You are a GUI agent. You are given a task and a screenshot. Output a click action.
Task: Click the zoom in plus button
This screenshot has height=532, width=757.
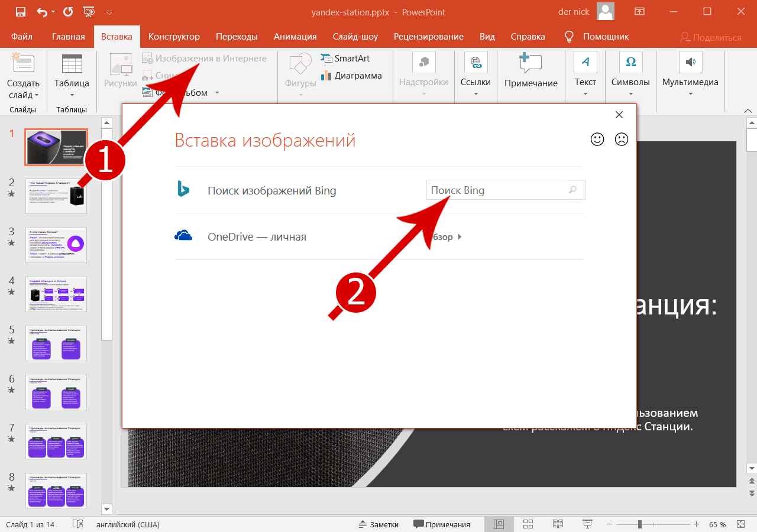697,524
